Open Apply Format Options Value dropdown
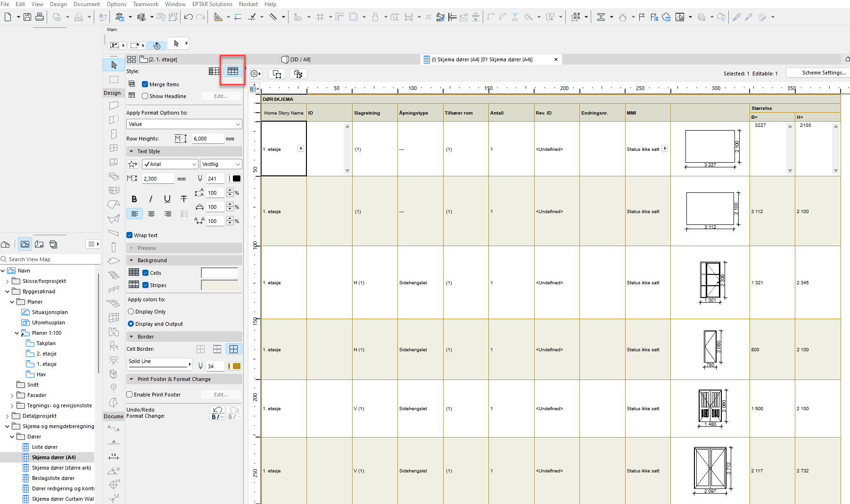850x504 pixels. click(184, 124)
